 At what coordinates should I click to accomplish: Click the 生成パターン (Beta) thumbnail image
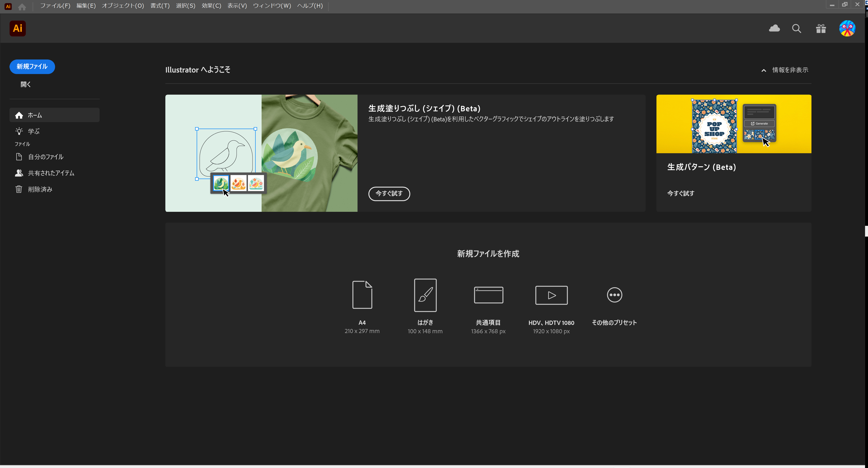(734, 124)
